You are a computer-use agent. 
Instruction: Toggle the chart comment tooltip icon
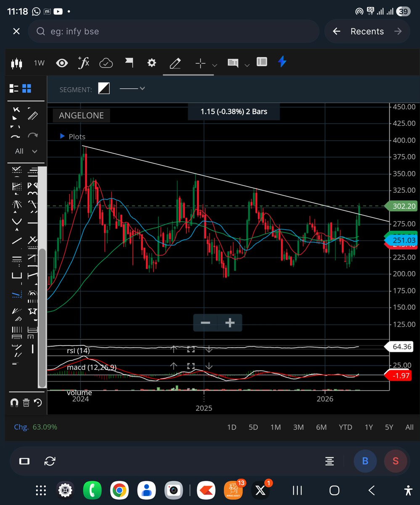coord(233,63)
